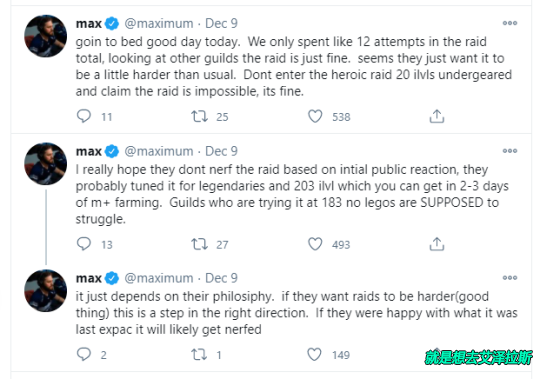Viewport: 540px width, 379px height.
Task: Like the tweet with 493 likes
Action: click(x=315, y=244)
